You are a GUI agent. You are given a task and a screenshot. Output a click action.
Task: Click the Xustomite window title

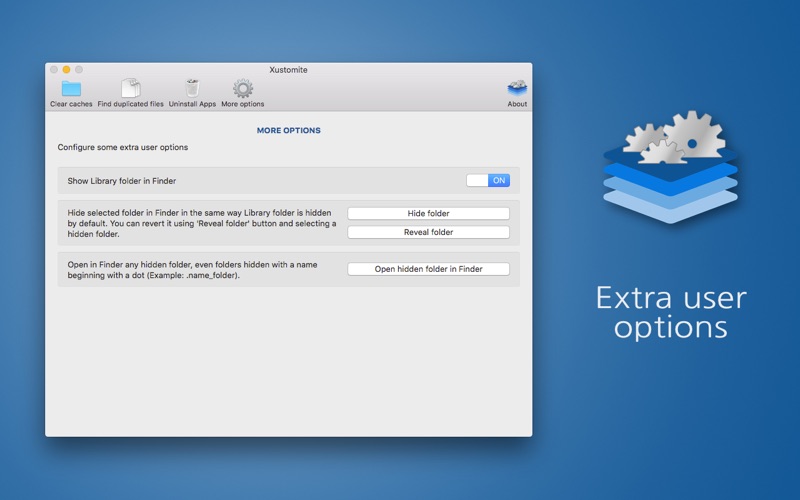(288, 70)
